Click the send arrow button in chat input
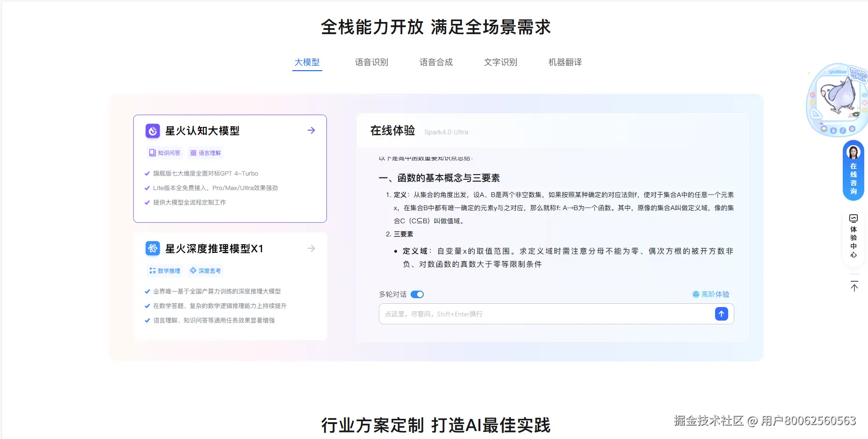This screenshot has height=439, width=868. tap(721, 314)
